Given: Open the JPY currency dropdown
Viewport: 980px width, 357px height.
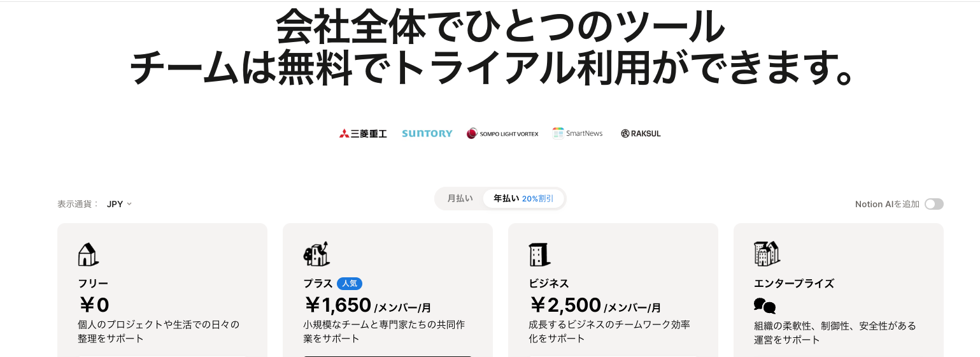Looking at the screenshot, I should [x=119, y=204].
